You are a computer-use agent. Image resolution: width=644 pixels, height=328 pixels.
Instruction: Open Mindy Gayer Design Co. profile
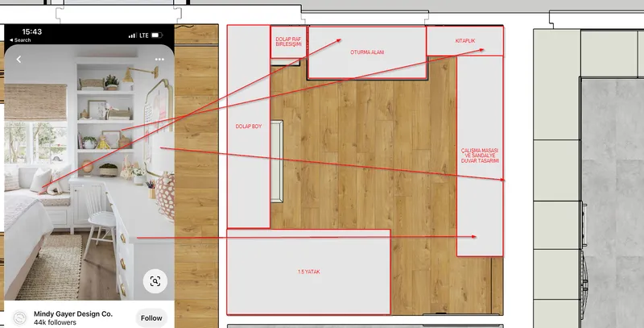pos(73,313)
